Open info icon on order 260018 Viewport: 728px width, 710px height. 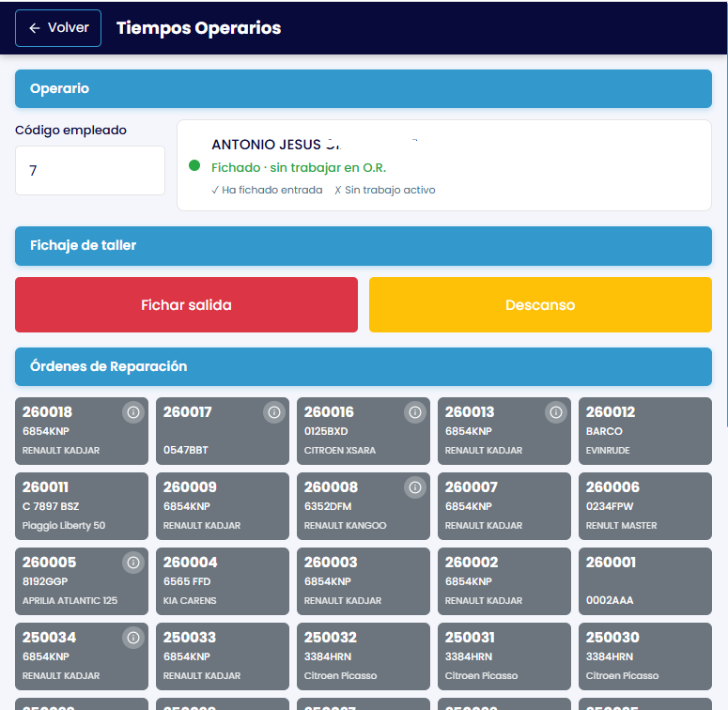pos(133,412)
